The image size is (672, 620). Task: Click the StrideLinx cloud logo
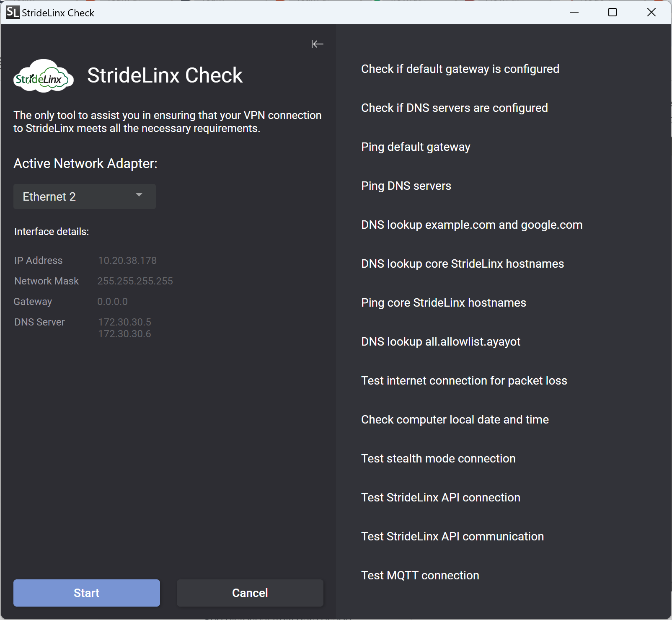pos(44,76)
